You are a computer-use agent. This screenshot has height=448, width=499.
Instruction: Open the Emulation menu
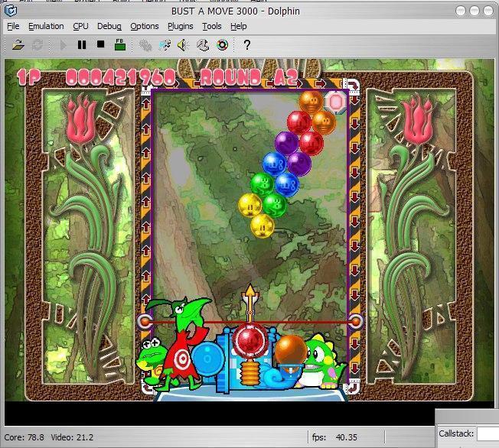click(46, 26)
